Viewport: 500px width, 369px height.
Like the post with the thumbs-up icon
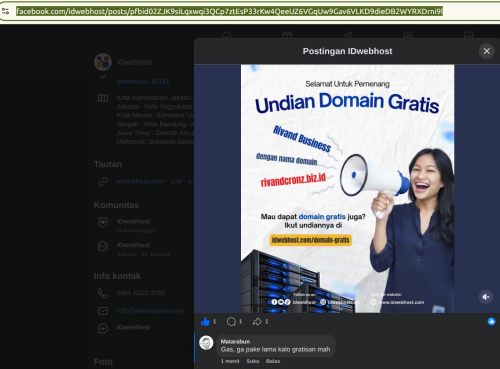point(205,322)
